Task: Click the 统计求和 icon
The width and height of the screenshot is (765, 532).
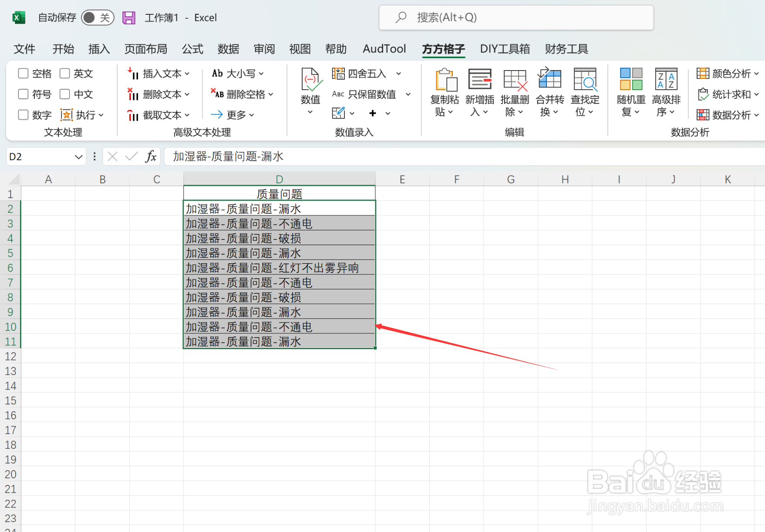Action: 703,94
